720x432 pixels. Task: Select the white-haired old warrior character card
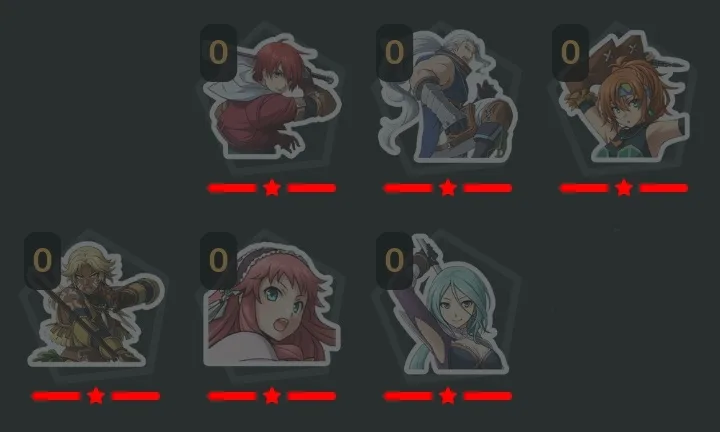tap(448, 95)
